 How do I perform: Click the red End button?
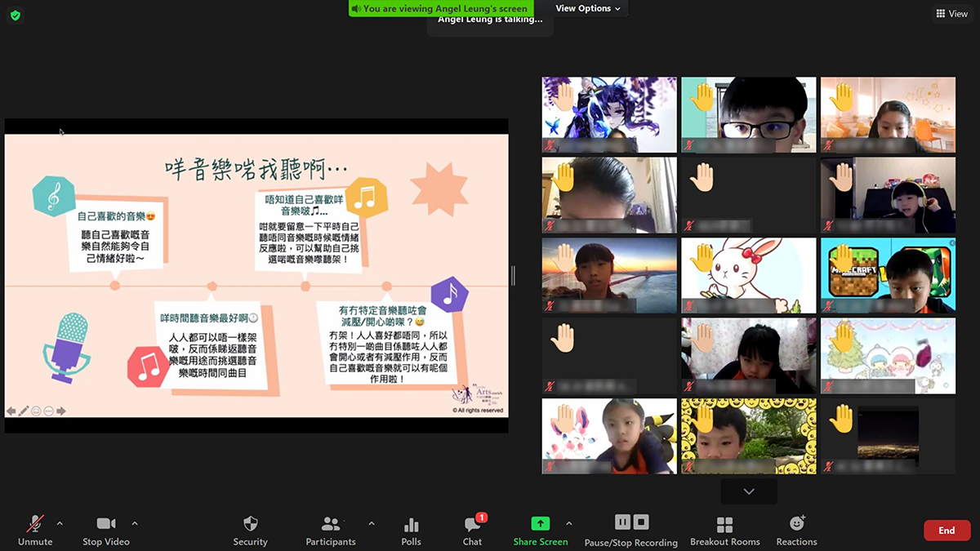click(947, 531)
